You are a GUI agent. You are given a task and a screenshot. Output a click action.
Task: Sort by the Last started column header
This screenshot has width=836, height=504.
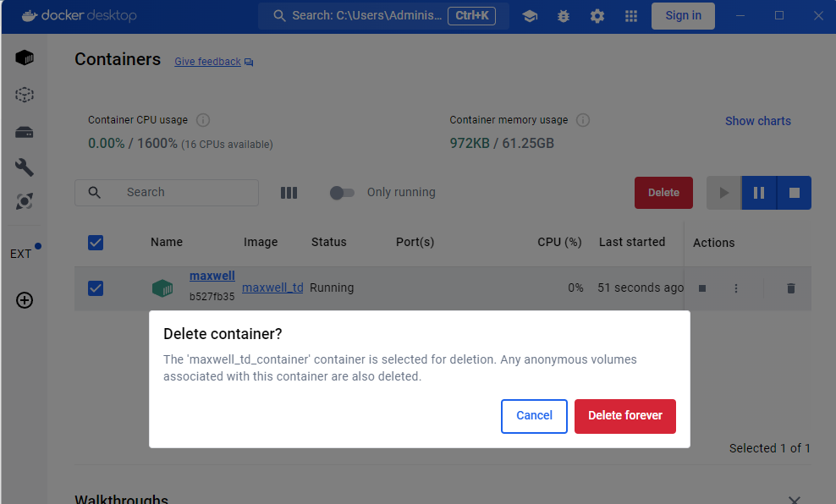coord(632,242)
